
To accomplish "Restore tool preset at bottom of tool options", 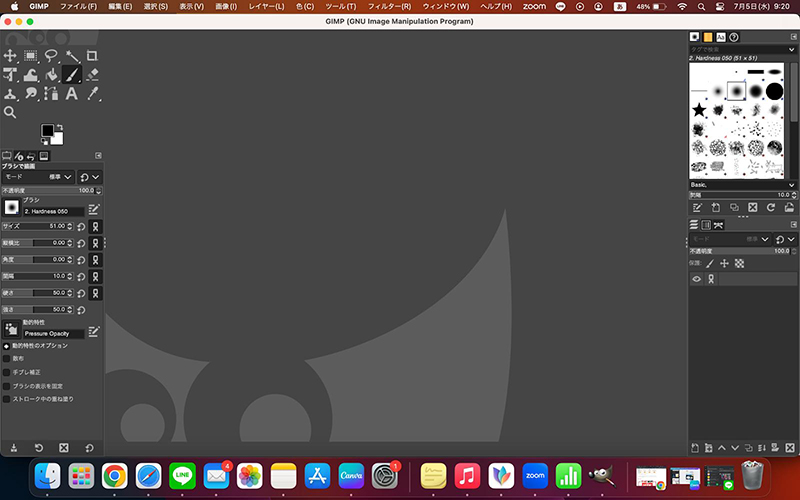I will (39, 447).
